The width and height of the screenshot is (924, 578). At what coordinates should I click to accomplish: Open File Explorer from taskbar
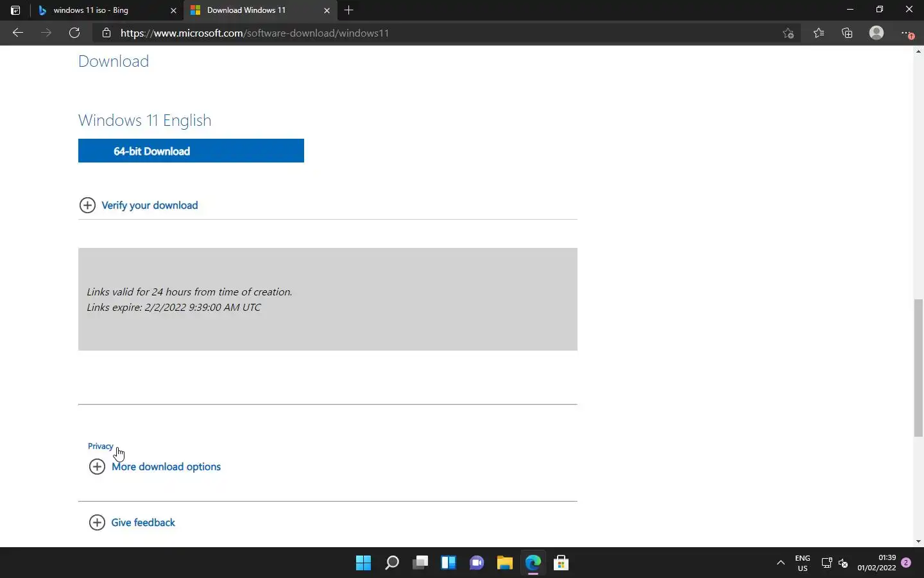pyautogui.click(x=504, y=563)
